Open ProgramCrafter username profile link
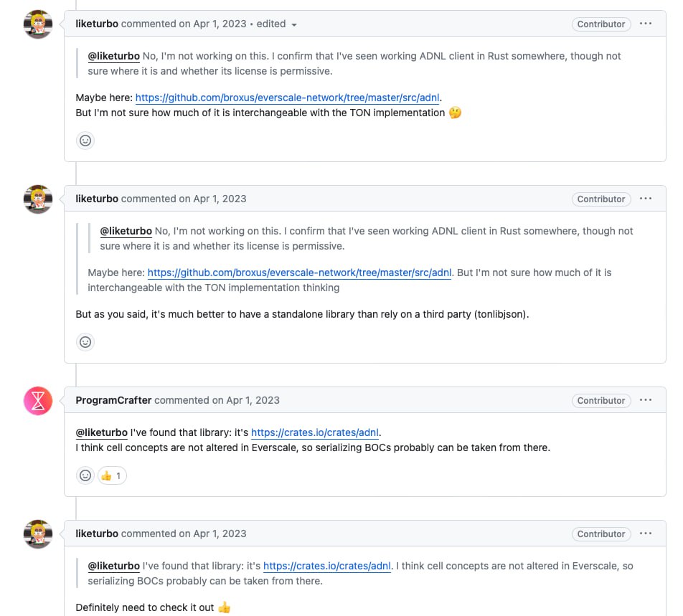 click(x=113, y=400)
